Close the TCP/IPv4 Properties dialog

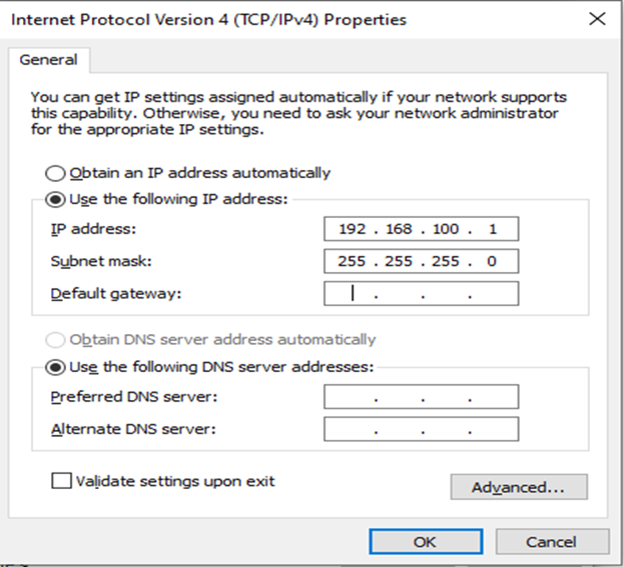coord(597,19)
